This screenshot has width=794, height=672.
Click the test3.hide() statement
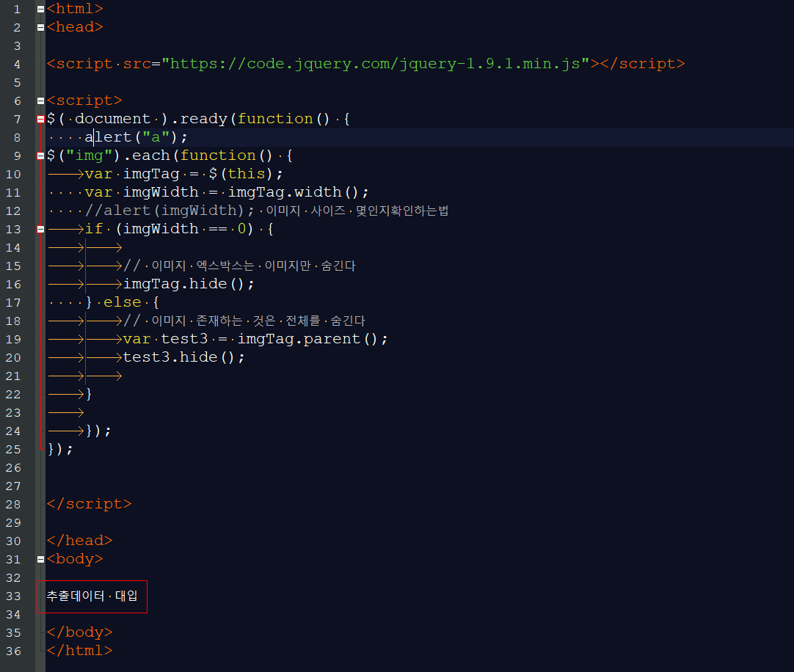pos(183,357)
